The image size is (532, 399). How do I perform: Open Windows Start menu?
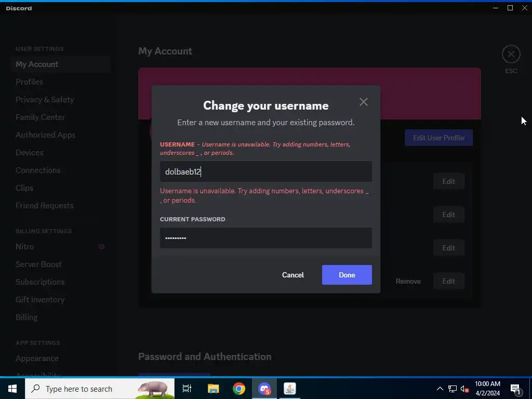pos(12,389)
